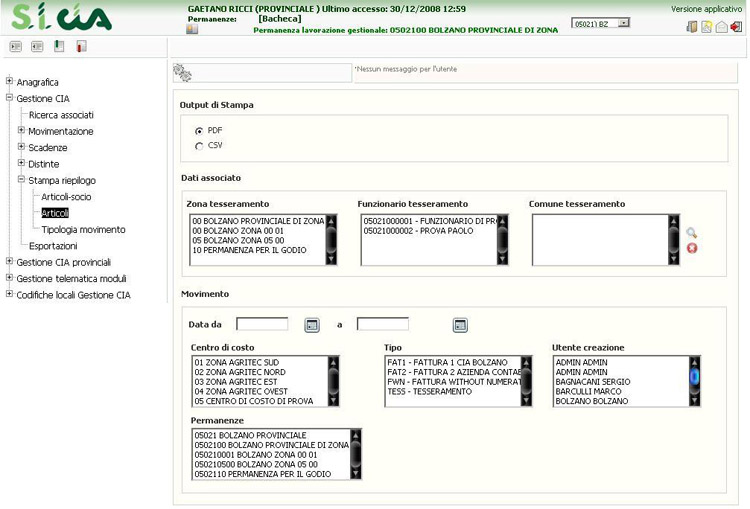Select FAT1 - FATTURA 1 CIA BOLZANO

click(x=447, y=363)
